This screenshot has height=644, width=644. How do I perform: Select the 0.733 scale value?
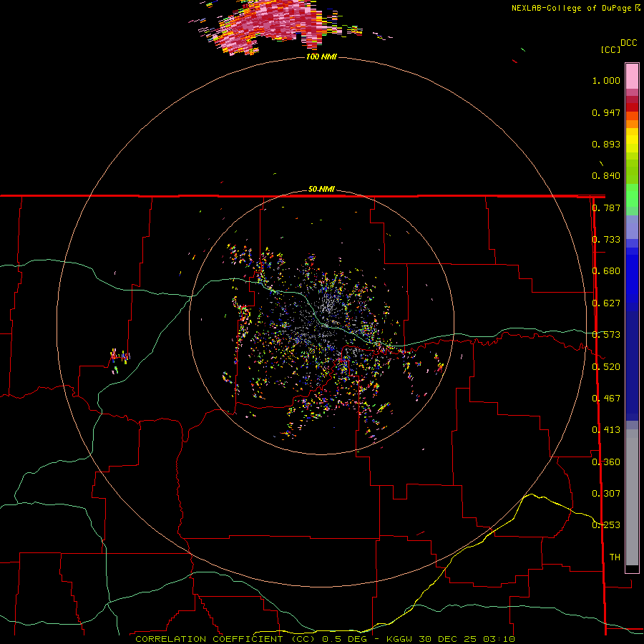point(606,240)
